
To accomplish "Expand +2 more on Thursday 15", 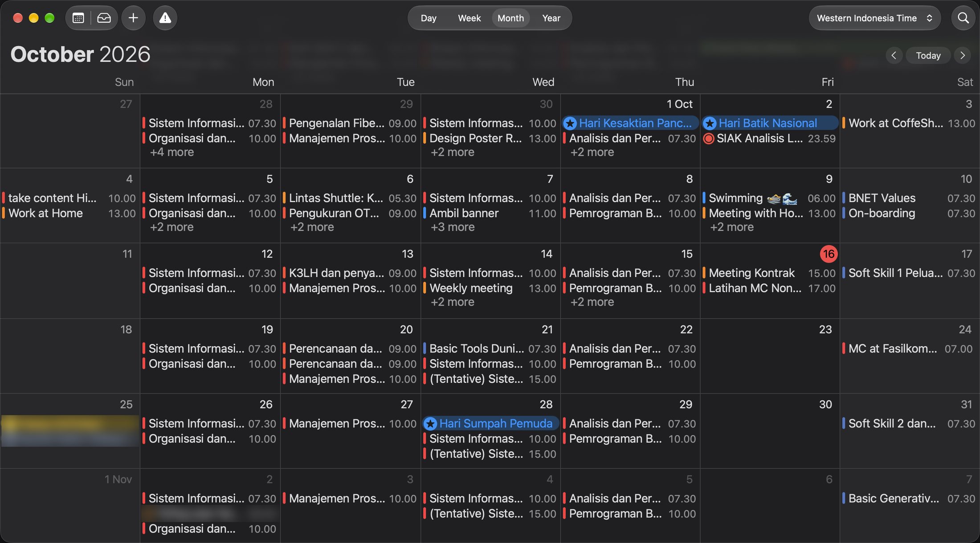I will pos(592,302).
